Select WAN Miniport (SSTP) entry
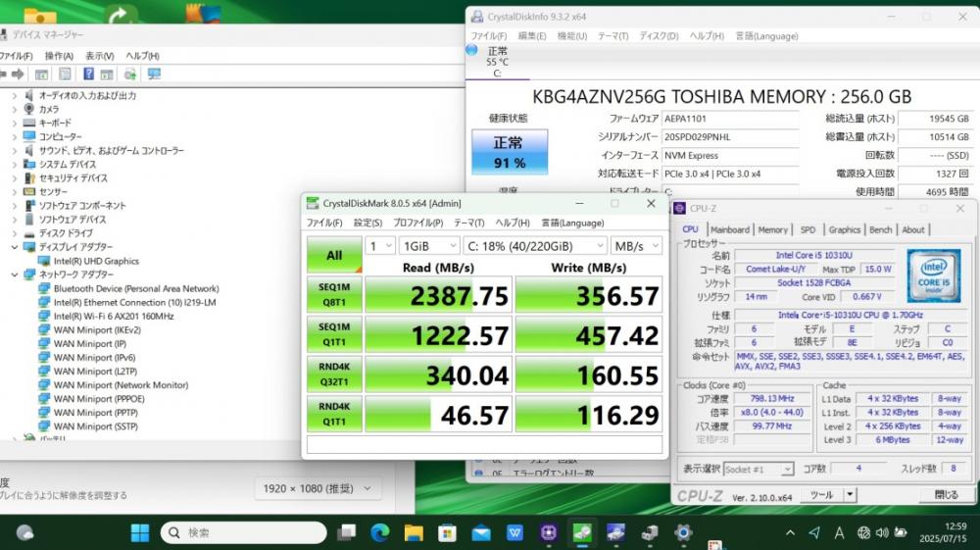 [x=96, y=426]
